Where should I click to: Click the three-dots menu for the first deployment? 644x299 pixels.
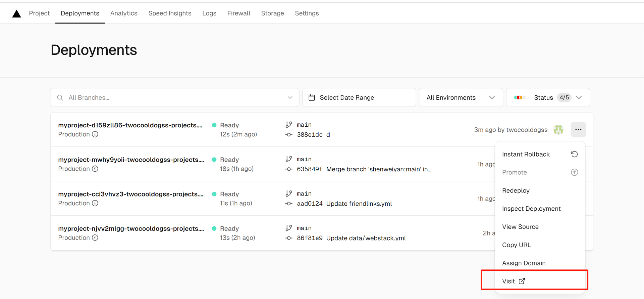(x=578, y=130)
